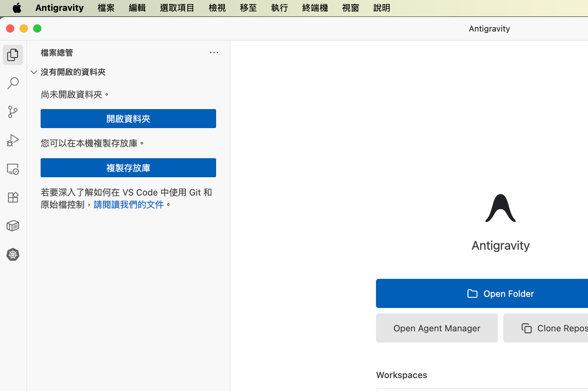The height and width of the screenshot is (391, 588).
Task: Open the Source Control view
Action: (13, 112)
